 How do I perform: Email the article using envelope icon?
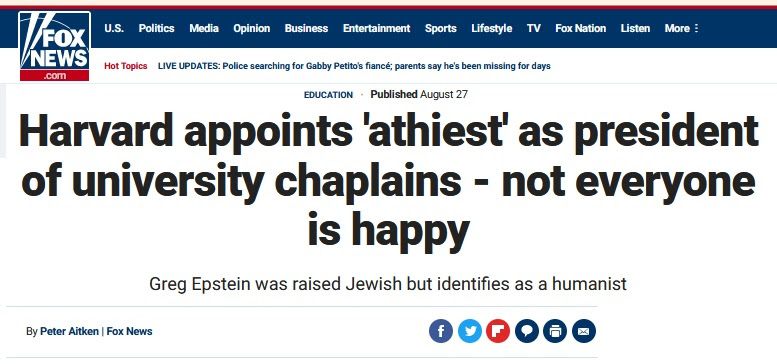[x=584, y=331]
